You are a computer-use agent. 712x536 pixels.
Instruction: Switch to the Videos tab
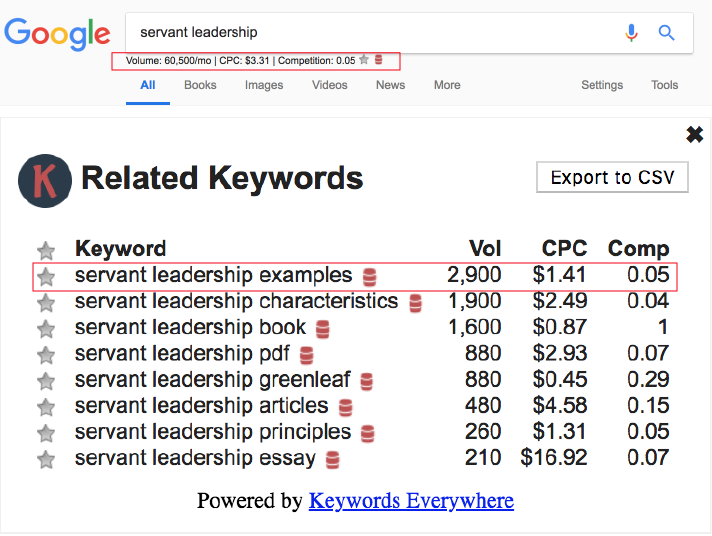[x=330, y=85]
